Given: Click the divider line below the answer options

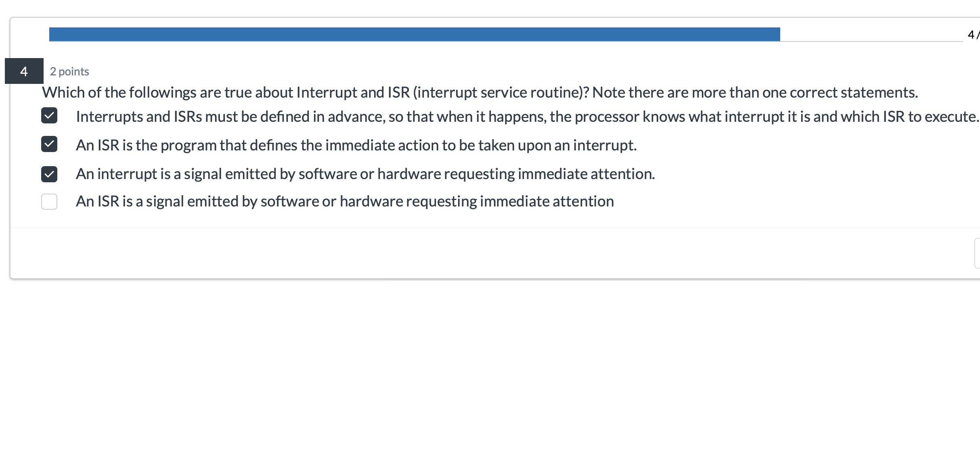Looking at the screenshot, I should coord(484,227).
